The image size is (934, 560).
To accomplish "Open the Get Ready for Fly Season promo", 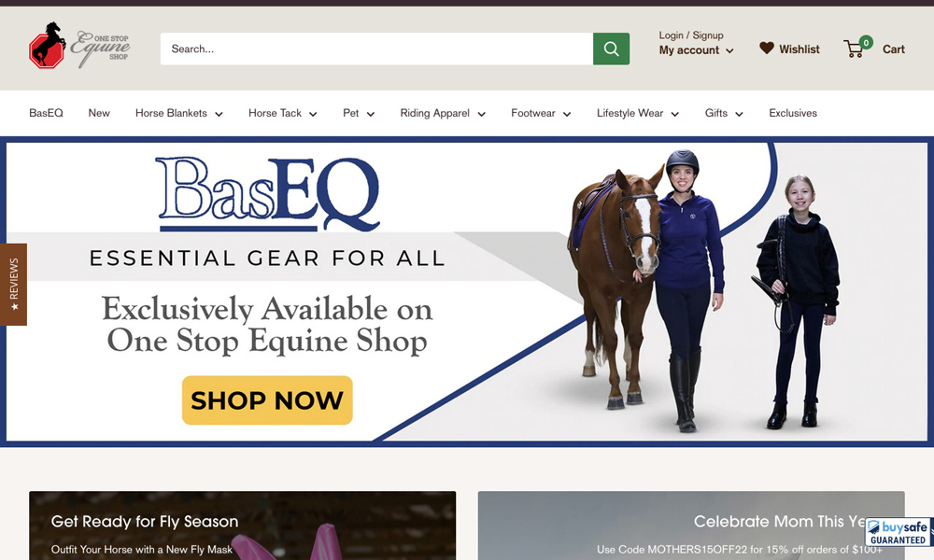I will (243, 525).
